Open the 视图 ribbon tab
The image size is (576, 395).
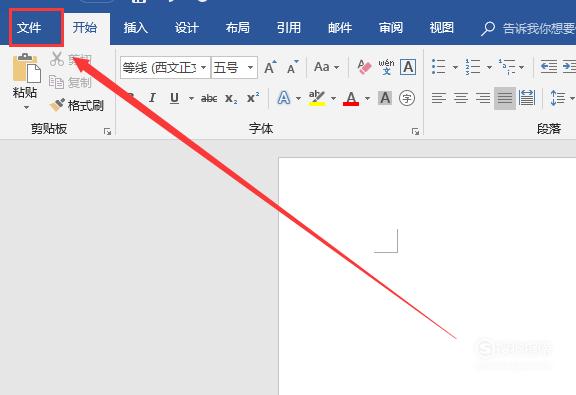tap(442, 28)
